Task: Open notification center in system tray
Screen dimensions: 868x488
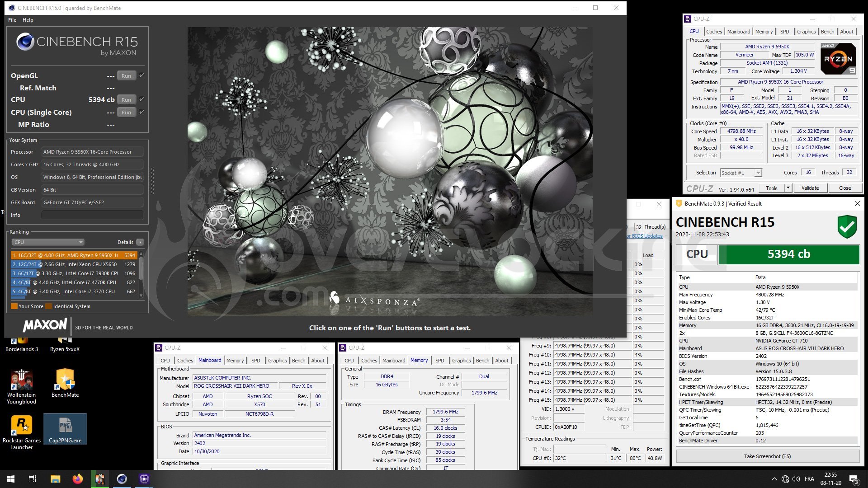Action: pyautogui.click(x=854, y=479)
